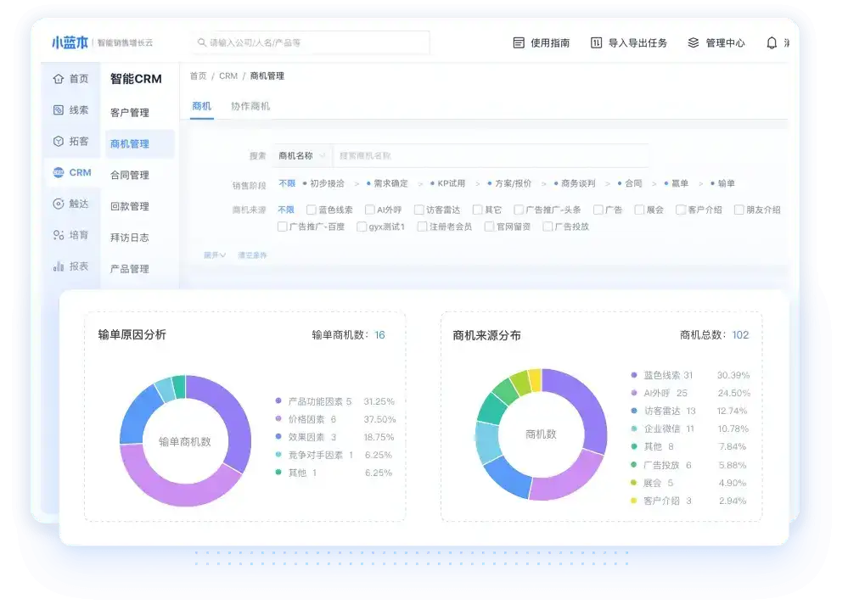The height and width of the screenshot is (616, 848).
Task: Switch to the 协作商机 tab
Action: 250,106
